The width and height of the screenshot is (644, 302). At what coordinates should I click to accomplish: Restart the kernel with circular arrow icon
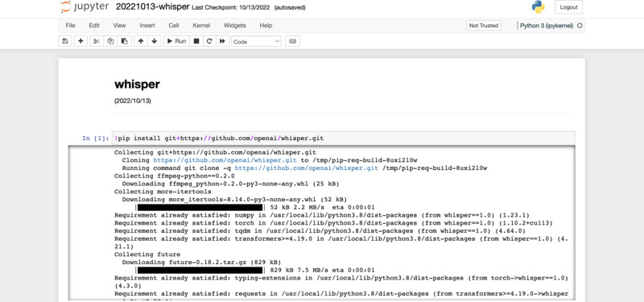209,41
